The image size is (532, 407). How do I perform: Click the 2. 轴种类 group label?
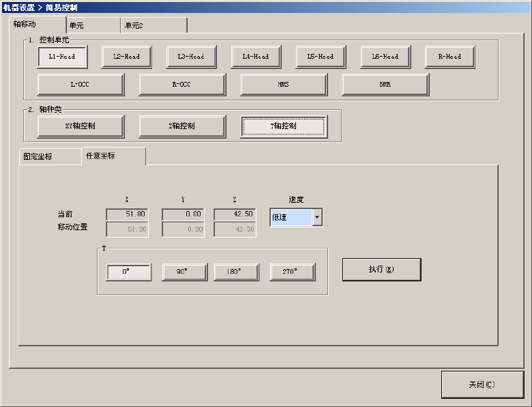coord(45,109)
